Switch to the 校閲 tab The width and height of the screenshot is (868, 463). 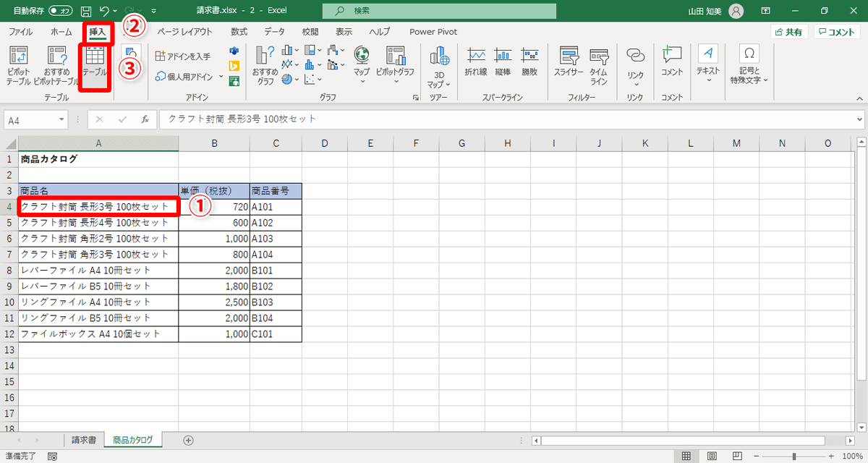click(x=310, y=32)
